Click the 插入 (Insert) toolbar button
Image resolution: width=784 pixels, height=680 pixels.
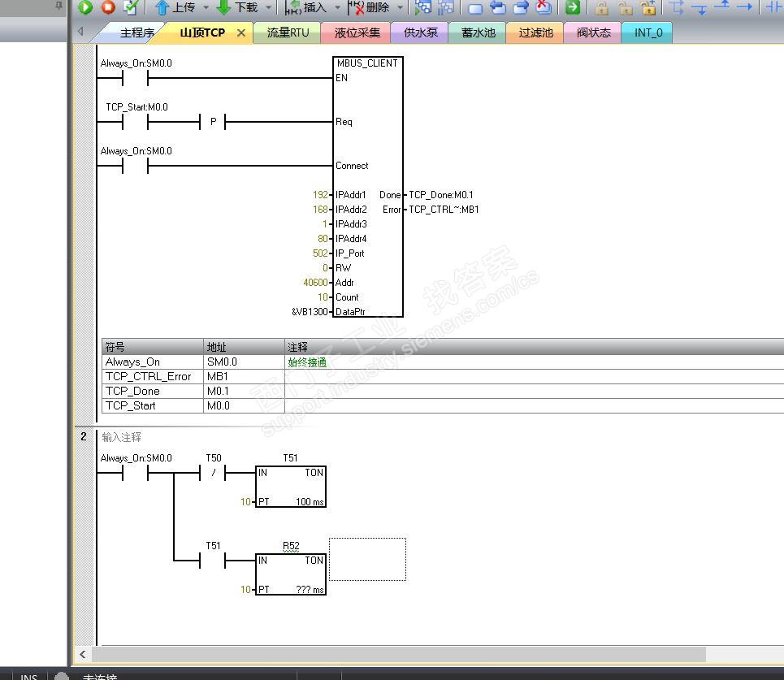(x=305, y=7)
